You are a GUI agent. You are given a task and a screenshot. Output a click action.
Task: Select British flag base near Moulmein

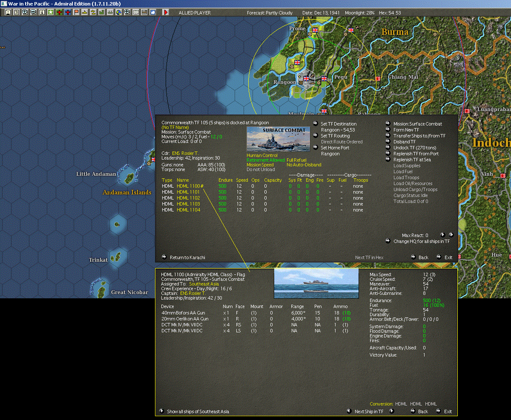324,111
